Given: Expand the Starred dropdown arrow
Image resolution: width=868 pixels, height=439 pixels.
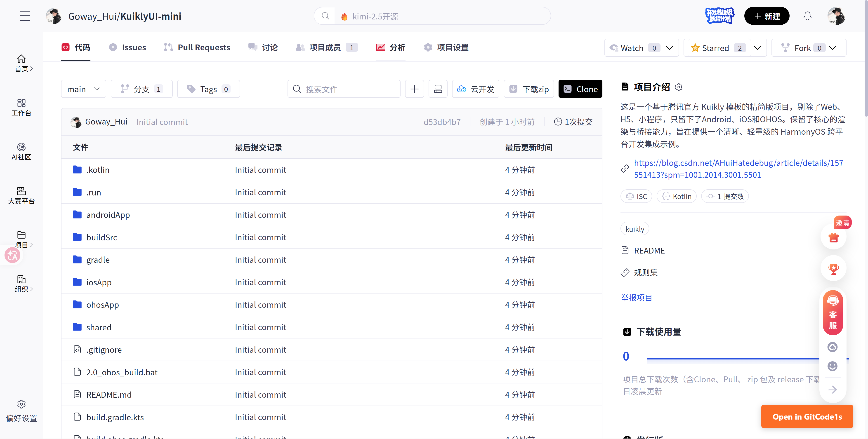Looking at the screenshot, I should click(x=757, y=48).
